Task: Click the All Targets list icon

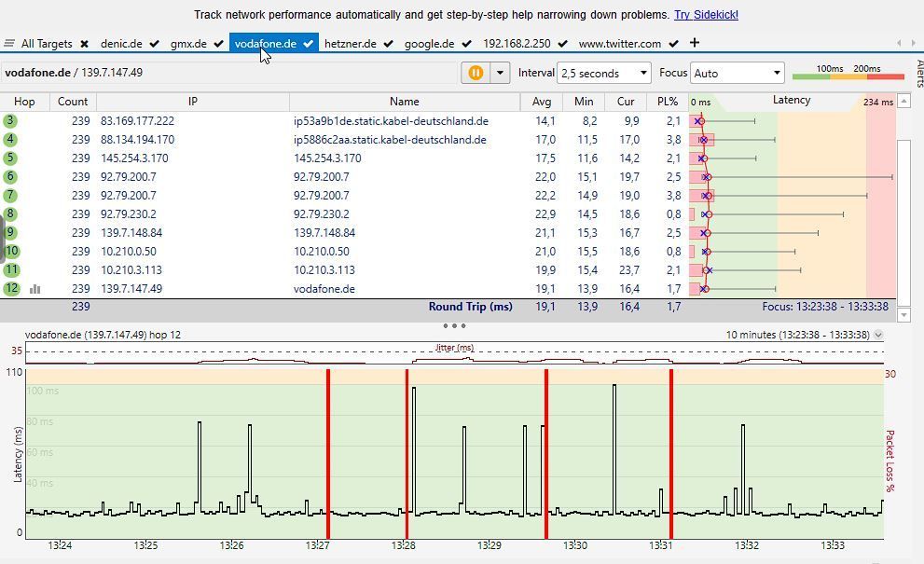Action: coord(9,44)
